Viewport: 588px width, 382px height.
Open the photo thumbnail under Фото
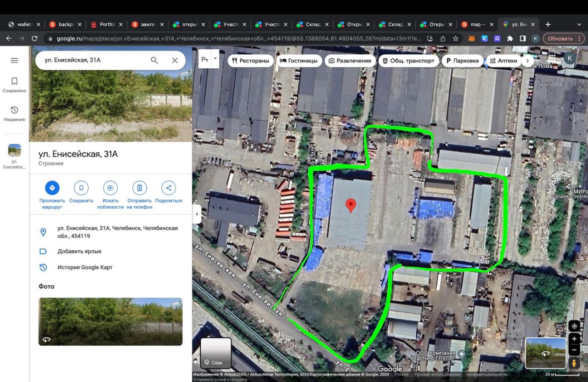110,321
